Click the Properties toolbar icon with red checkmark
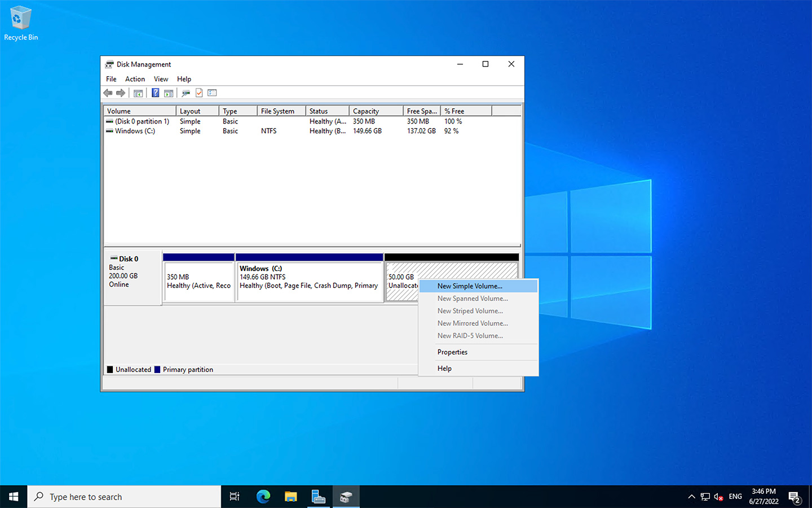Viewport: 812px width, 508px height. point(199,93)
